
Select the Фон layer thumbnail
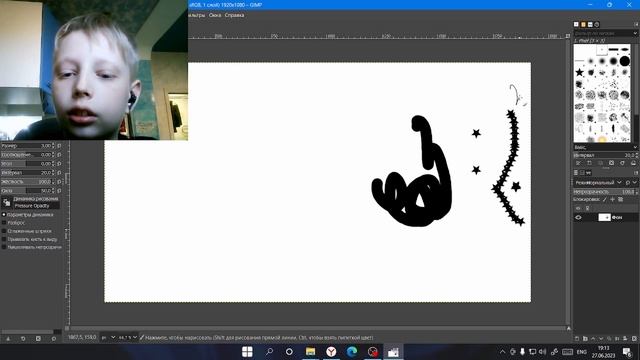(604, 218)
